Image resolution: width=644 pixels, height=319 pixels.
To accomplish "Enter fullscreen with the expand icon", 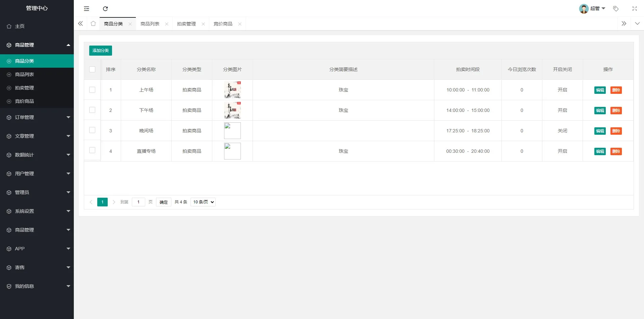I will point(634,9).
